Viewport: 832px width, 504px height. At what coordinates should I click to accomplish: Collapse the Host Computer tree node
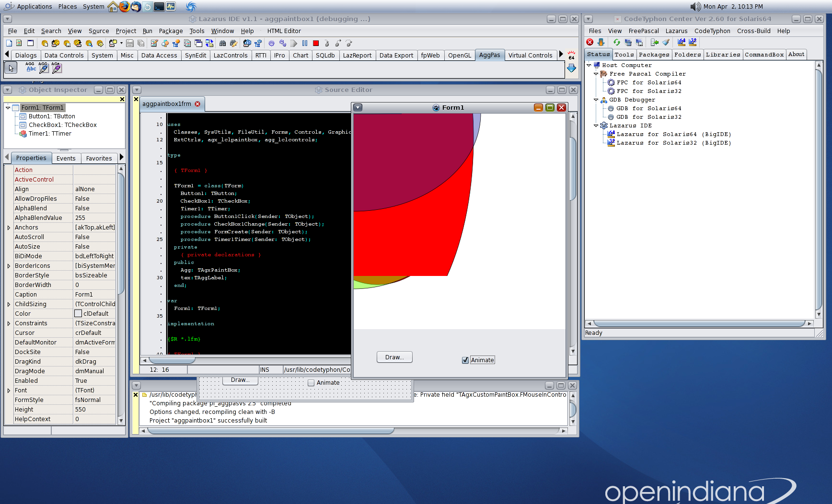coord(589,65)
